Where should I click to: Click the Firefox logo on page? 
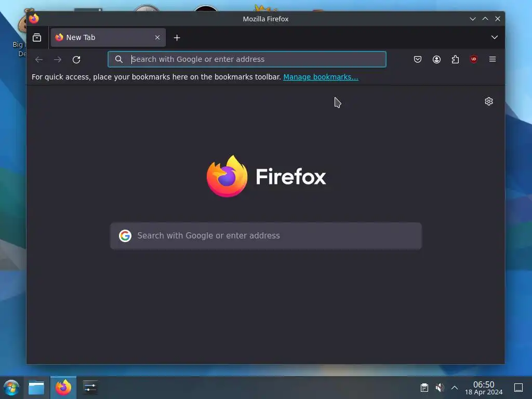(x=267, y=177)
